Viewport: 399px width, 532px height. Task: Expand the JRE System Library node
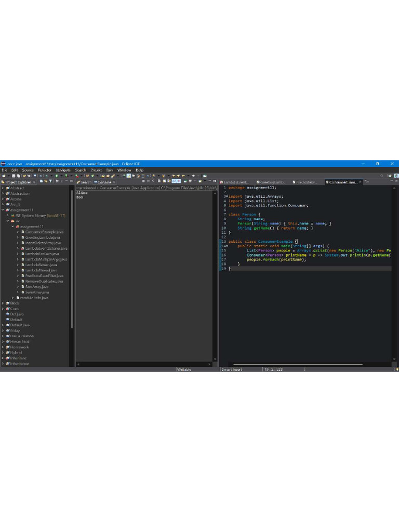click(x=7, y=215)
